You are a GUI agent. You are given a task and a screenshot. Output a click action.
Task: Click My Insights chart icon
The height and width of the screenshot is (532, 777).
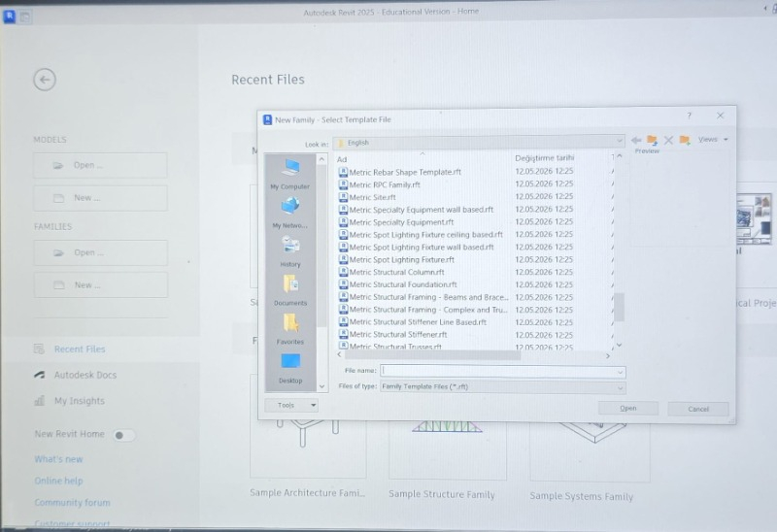tap(40, 400)
